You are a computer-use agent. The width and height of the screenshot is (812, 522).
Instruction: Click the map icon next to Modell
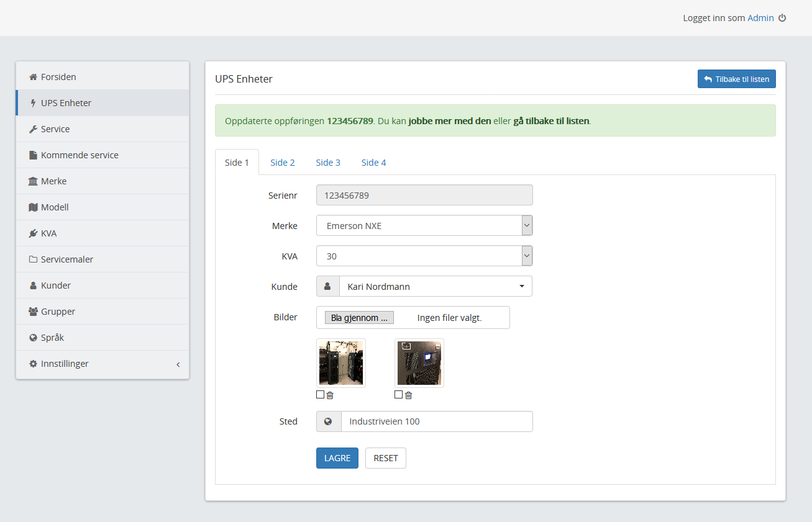click(x=34, y=207)
